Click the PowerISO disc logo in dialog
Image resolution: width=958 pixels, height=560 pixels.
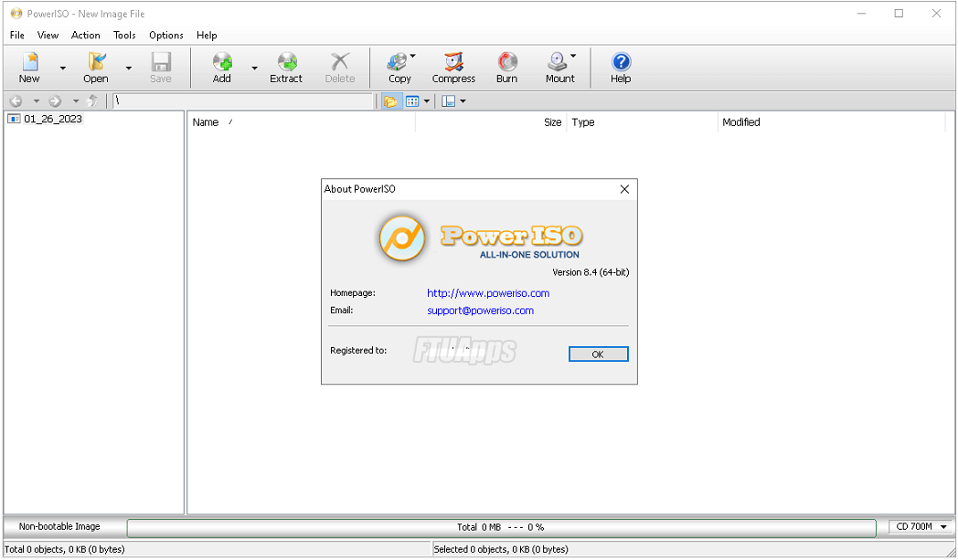coord(402,238)
